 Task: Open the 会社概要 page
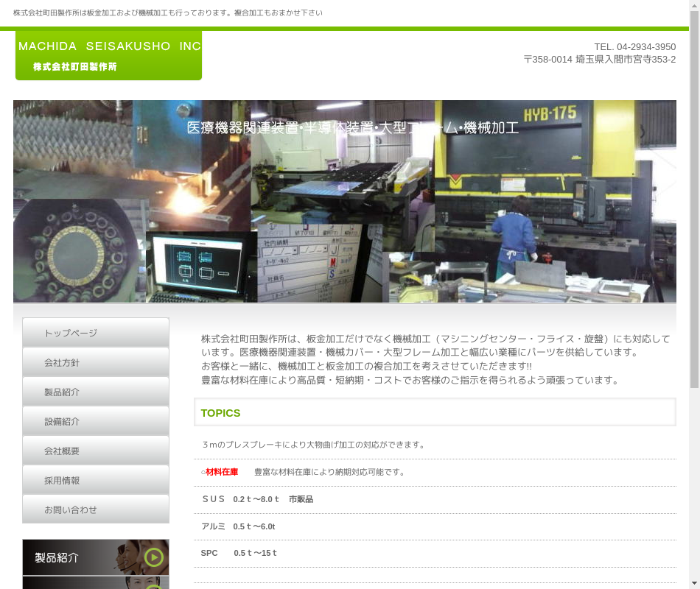pyautogui.click(x=96, y=451)
